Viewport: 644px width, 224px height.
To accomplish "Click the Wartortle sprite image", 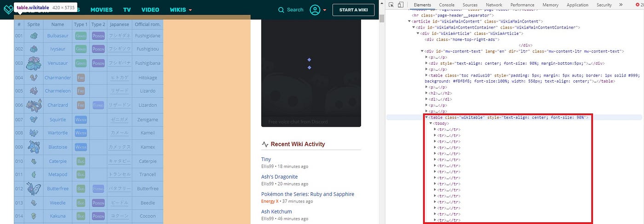I will (34, 133).
